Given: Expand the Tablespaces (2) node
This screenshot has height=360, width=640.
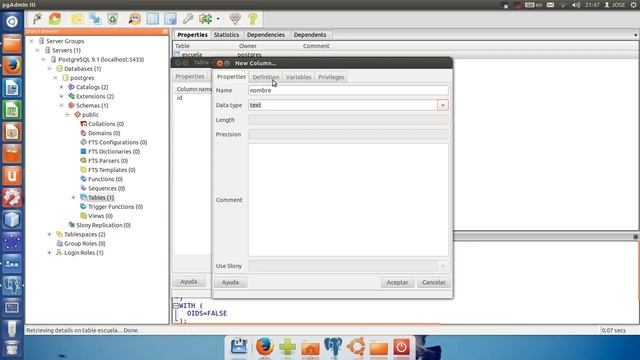Looking at the screenshot, I should [50, 234].
